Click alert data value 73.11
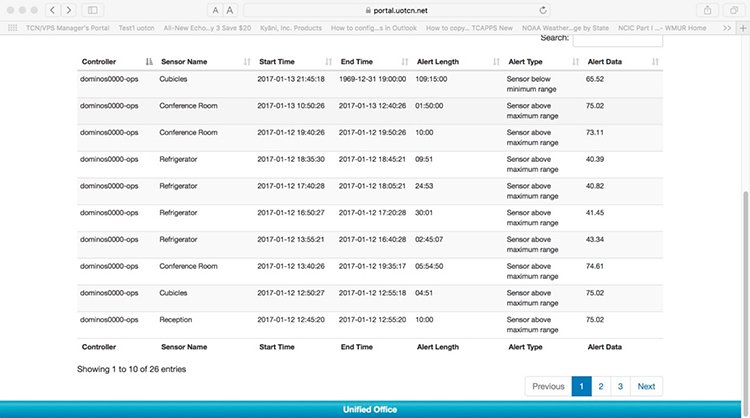The image size is (750, 418). (x=595, y=132)
